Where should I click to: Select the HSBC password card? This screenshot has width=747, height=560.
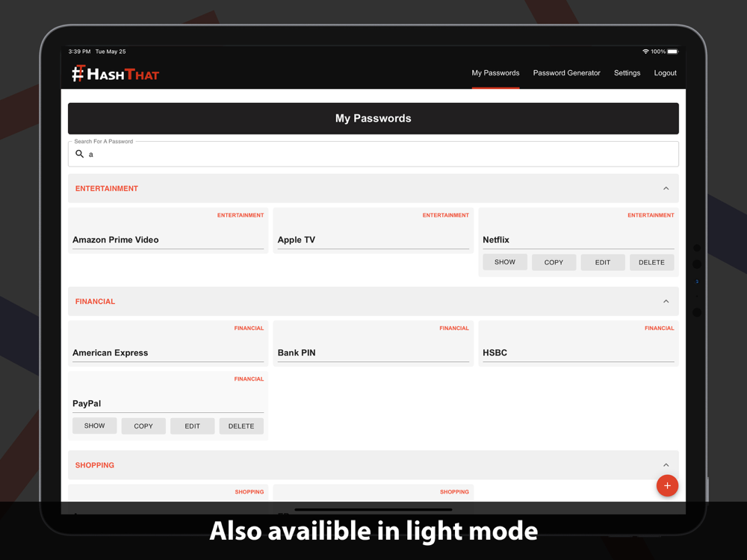[x=578, y=343]
